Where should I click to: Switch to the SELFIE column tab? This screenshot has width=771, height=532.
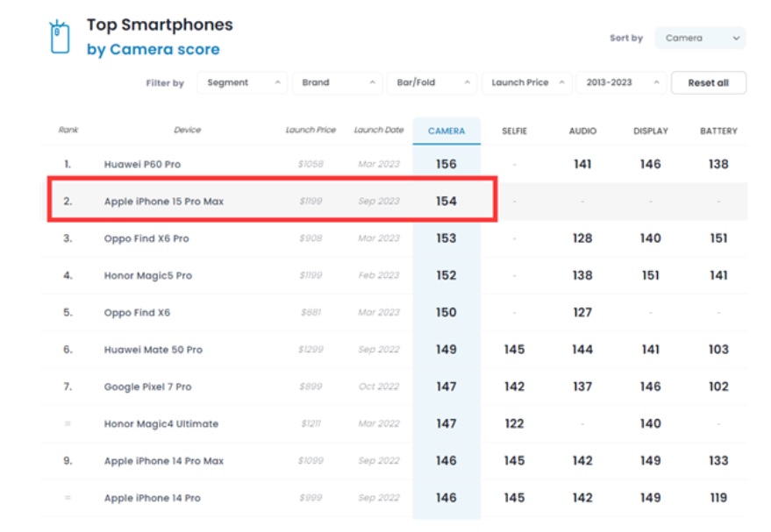[x=514, y=131]
